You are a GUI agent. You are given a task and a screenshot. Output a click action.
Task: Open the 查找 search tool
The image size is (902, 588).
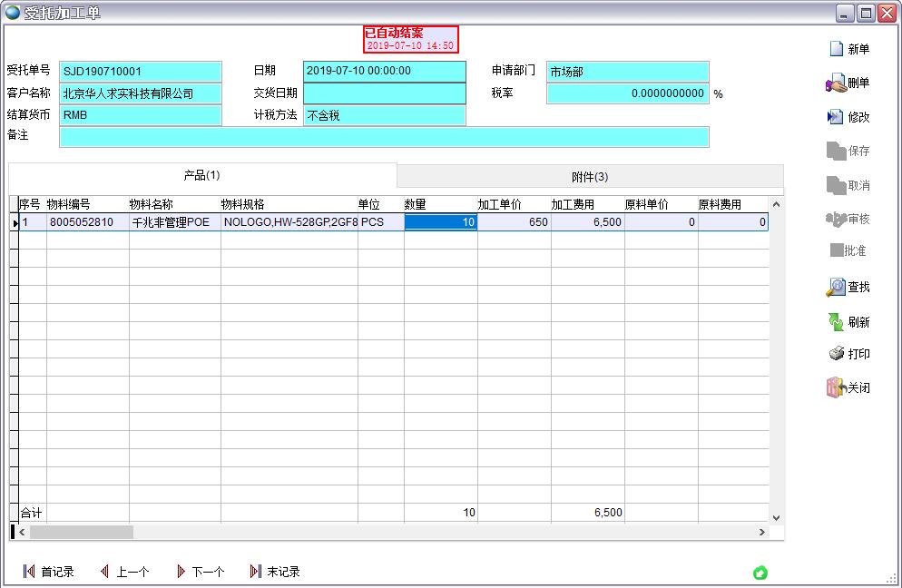click(836, 288)
